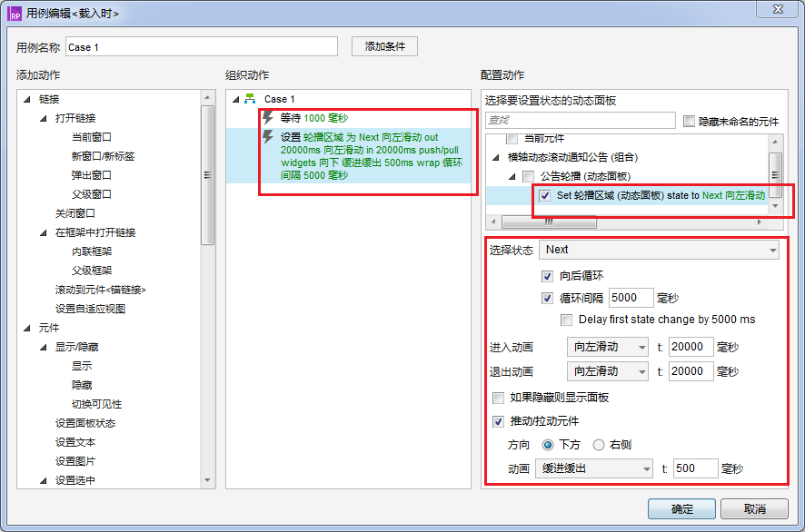Click the 循环间隔 5000 input

point(631,298)
